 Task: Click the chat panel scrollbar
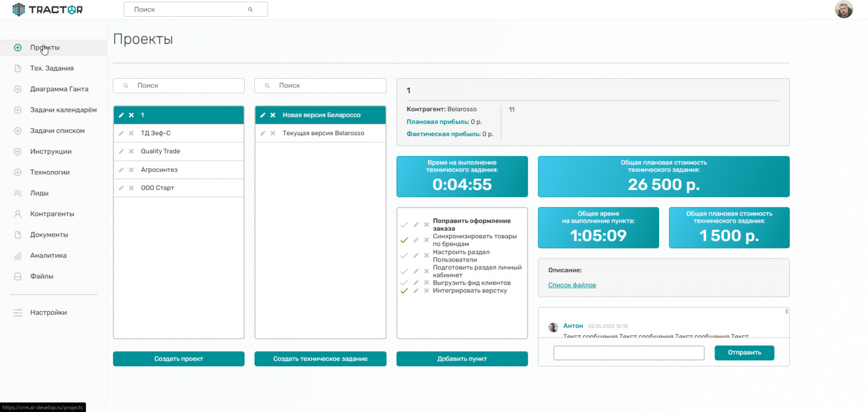point(787,312)
